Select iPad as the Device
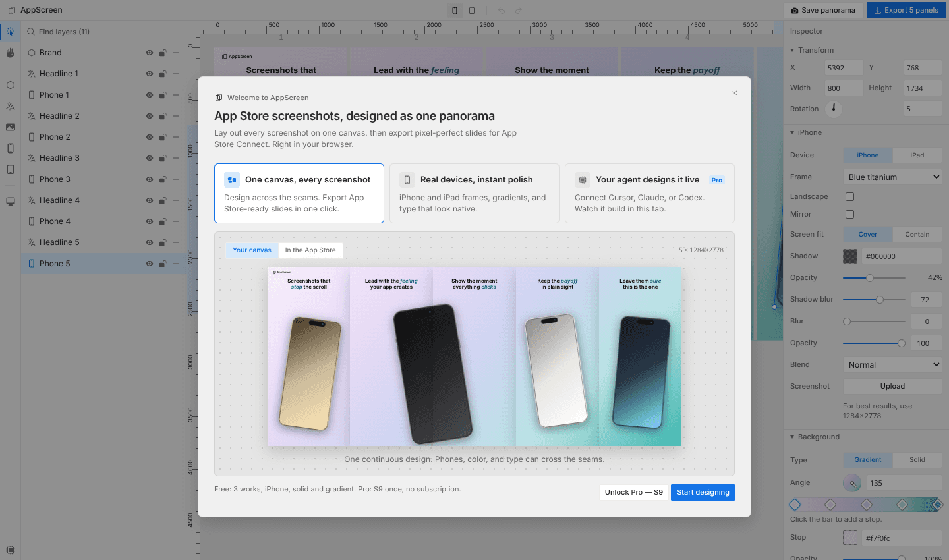This screenshot has width=949, height=560. (x=917, y=155)
